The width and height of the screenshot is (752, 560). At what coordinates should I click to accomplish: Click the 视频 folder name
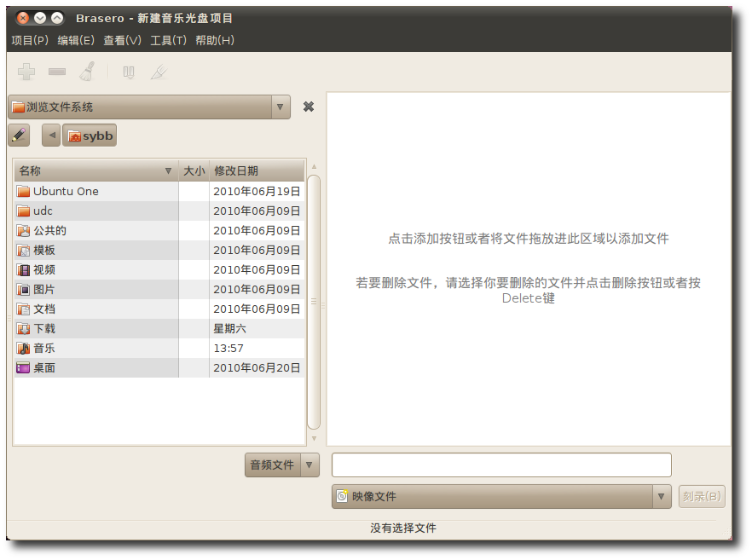click(x=44, y=270)
